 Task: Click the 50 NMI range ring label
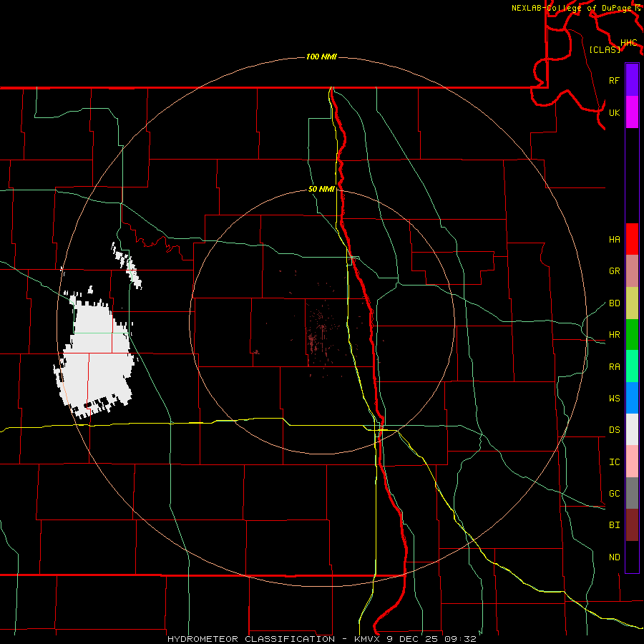pos(321,189)
